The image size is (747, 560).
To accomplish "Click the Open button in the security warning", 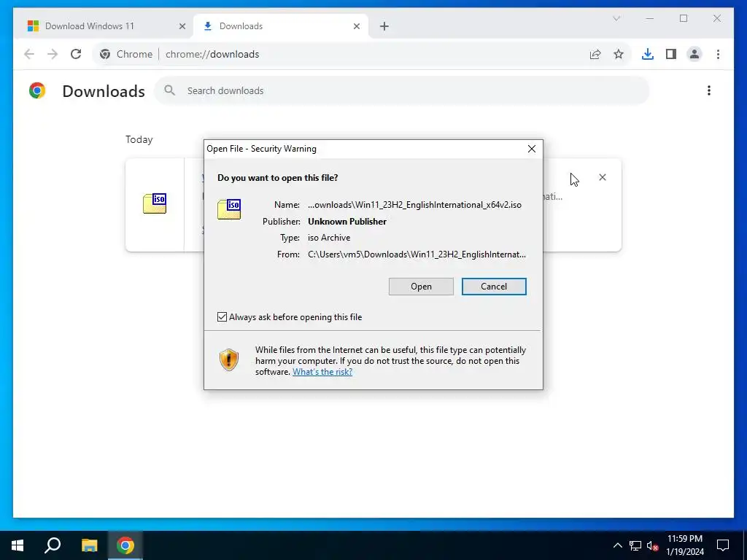I will 421,287.
